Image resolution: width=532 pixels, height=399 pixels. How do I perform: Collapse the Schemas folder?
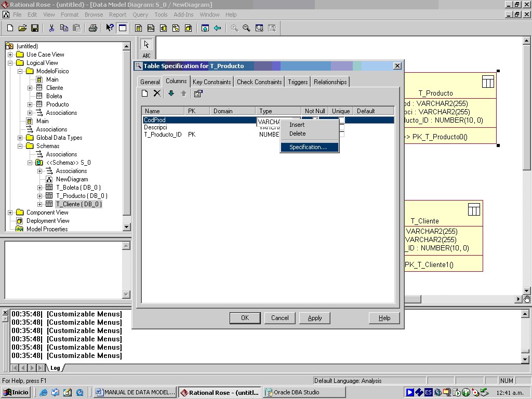(x=20, y=146)
